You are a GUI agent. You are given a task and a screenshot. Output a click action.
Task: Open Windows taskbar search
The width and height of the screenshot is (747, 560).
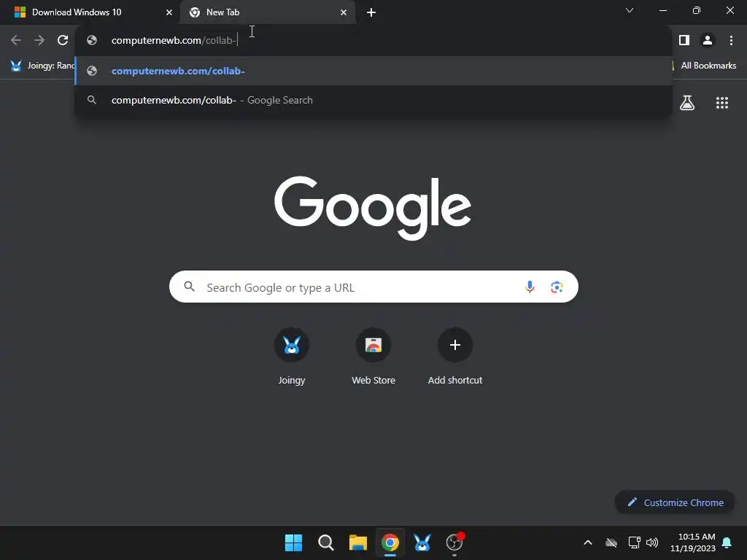[x=326, y=542]
